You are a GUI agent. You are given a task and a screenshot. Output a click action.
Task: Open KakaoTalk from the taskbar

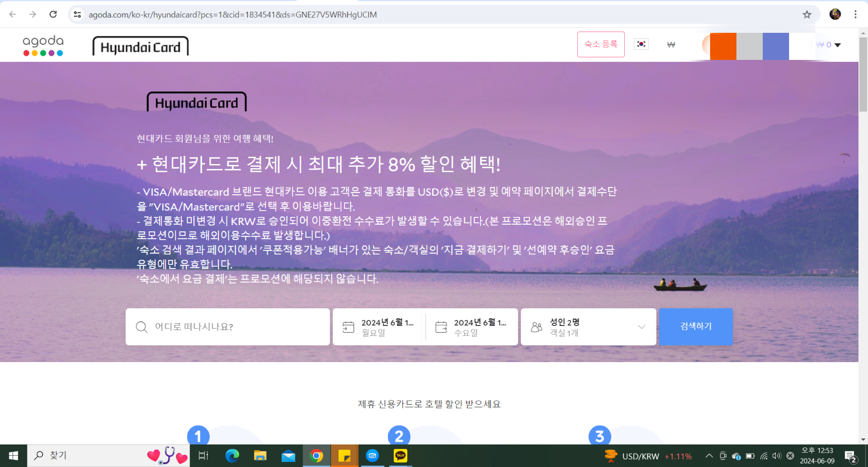coord(400,456)
